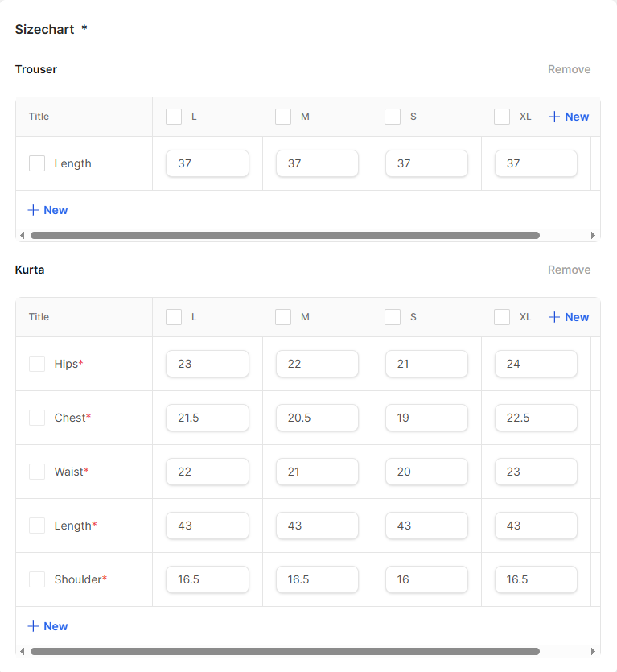This screenshot has height=672, width=617.
Task: Tick the XL column checkbox in Kurta
Action: click(x=502, y=317)
